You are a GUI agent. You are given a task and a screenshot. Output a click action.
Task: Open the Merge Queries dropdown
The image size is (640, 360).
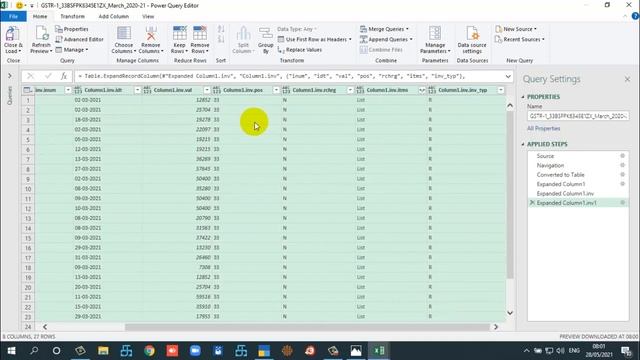(384, 29)
